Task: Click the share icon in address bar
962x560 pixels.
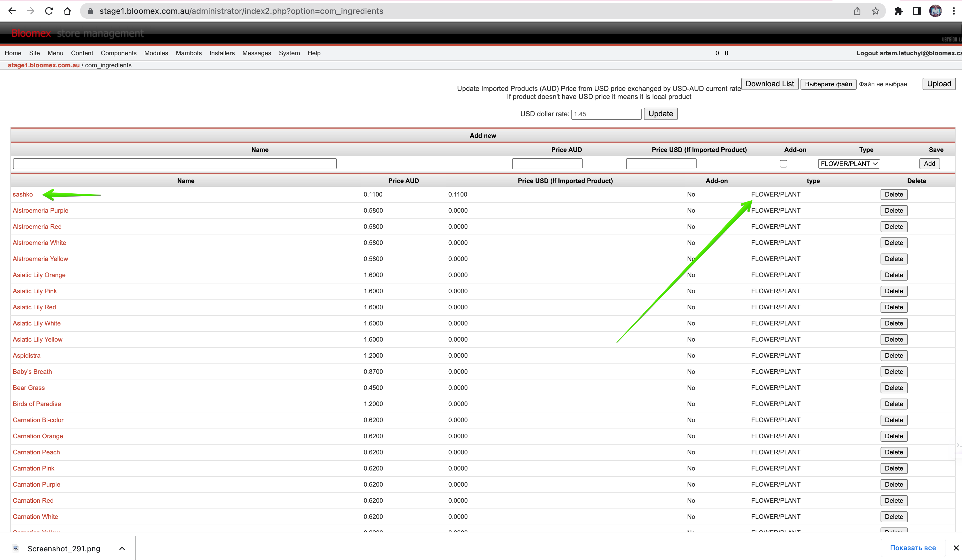Action: (857, 11)
